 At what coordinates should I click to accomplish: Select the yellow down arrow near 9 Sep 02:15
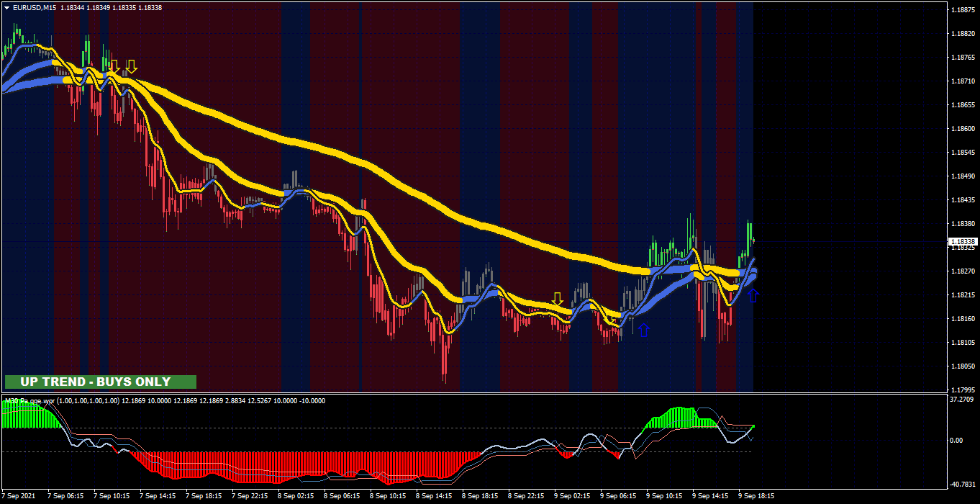click(557, 299)
